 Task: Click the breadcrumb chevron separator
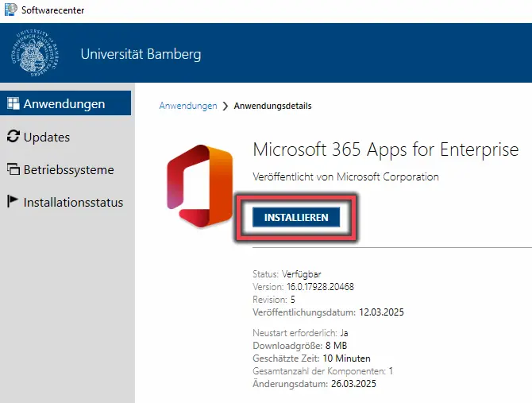pos(226,106)
